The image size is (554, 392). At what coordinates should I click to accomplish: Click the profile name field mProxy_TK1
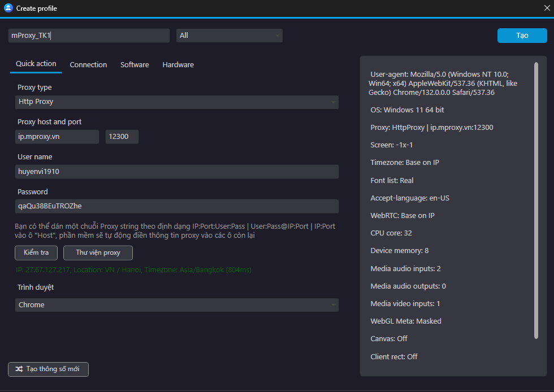[89, 36]
